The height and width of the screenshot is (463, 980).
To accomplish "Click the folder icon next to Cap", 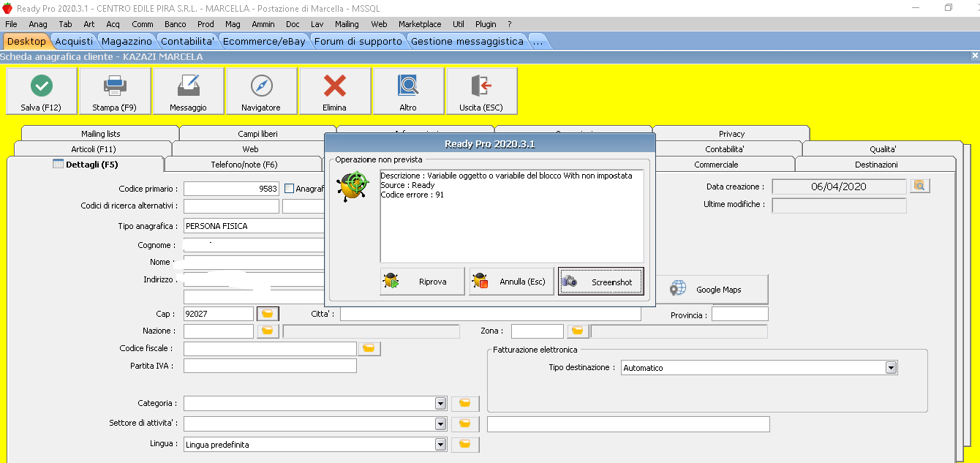I will [x=268, y=314].
